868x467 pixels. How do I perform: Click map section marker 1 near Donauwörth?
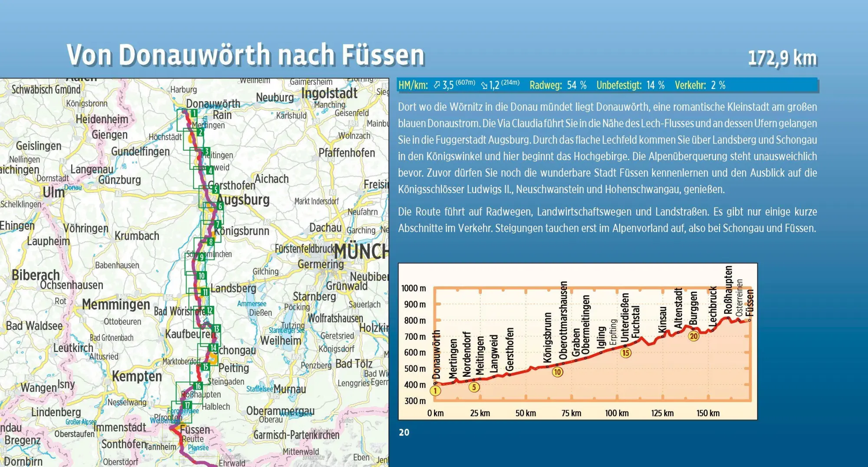(x=194, y=113)
